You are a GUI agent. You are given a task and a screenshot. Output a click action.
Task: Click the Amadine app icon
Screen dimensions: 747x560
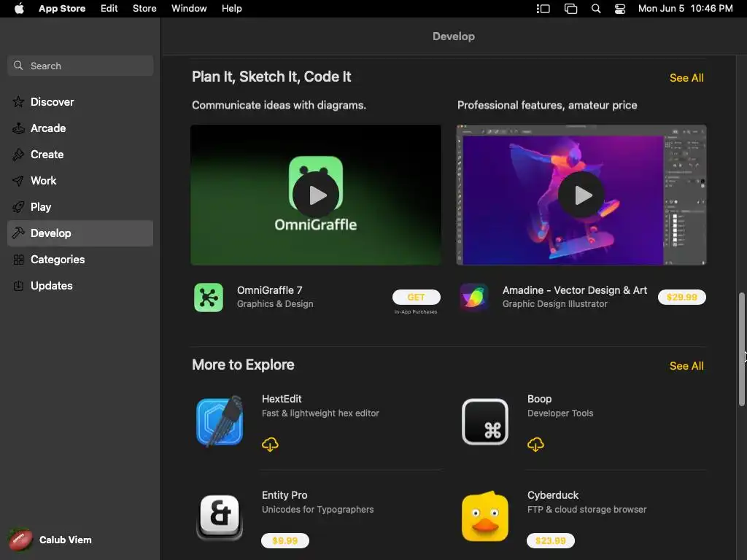[x=474, y=297]
